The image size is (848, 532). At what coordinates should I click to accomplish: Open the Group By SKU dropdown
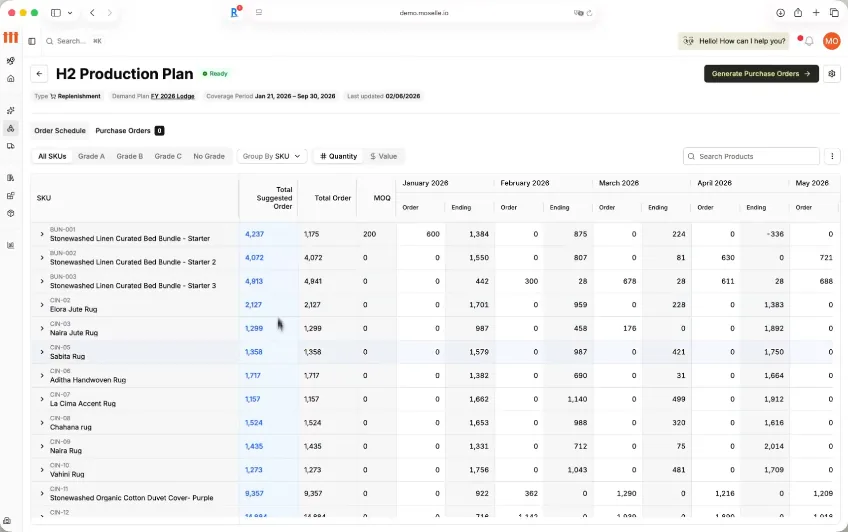[x=271, y=156]
